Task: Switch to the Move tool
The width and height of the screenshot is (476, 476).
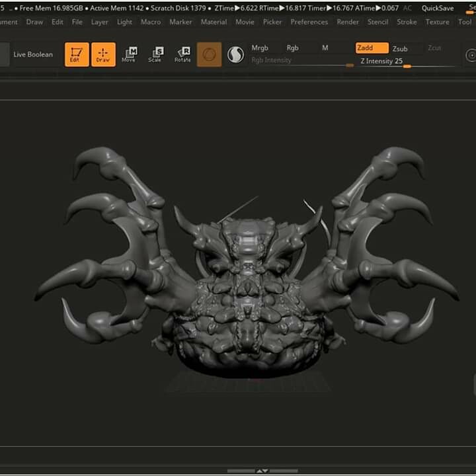Action: (x=130, y=54)
